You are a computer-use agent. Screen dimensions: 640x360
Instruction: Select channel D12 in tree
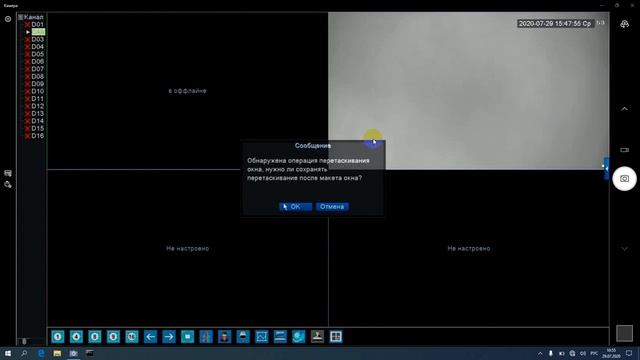pos(37,106)
